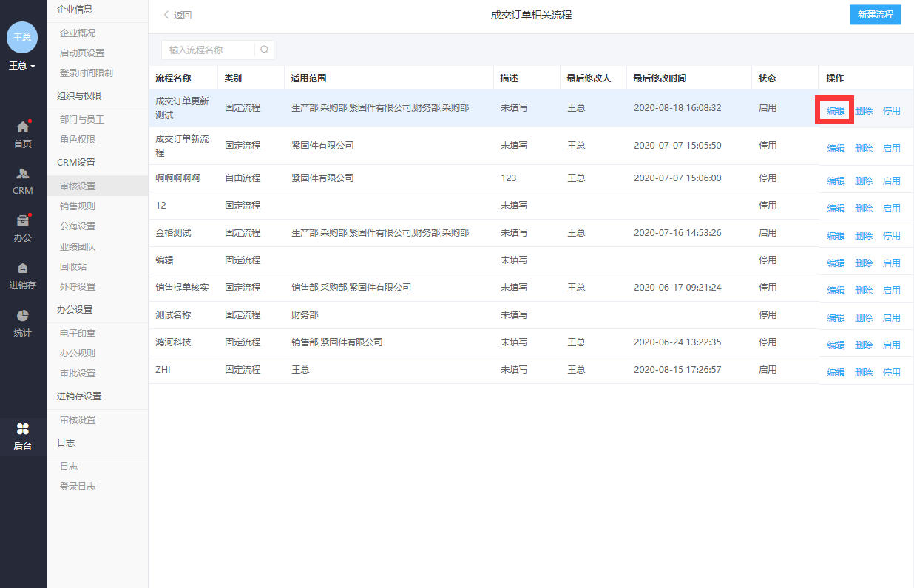
Task: Open the 进销存 inventory icon
Action: 23,268
